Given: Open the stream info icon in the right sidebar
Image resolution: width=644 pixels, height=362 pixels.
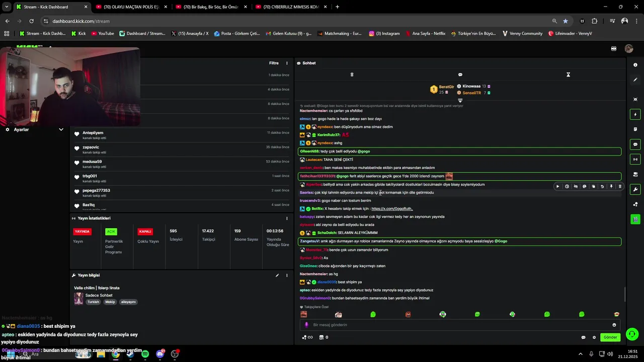Looking at the screenshot, I should point(635,65).
